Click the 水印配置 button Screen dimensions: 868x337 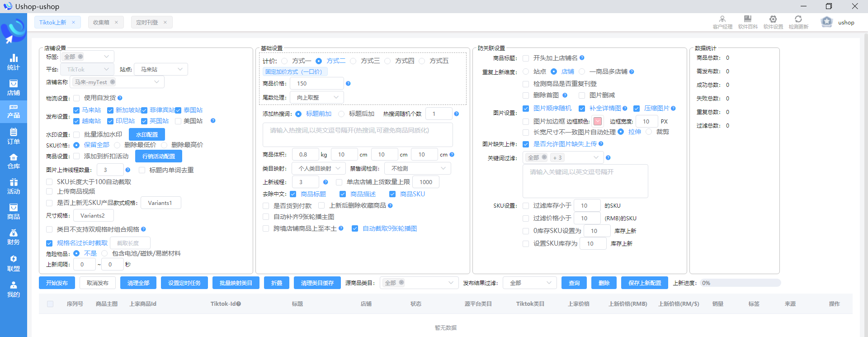(x=147, y=134)
